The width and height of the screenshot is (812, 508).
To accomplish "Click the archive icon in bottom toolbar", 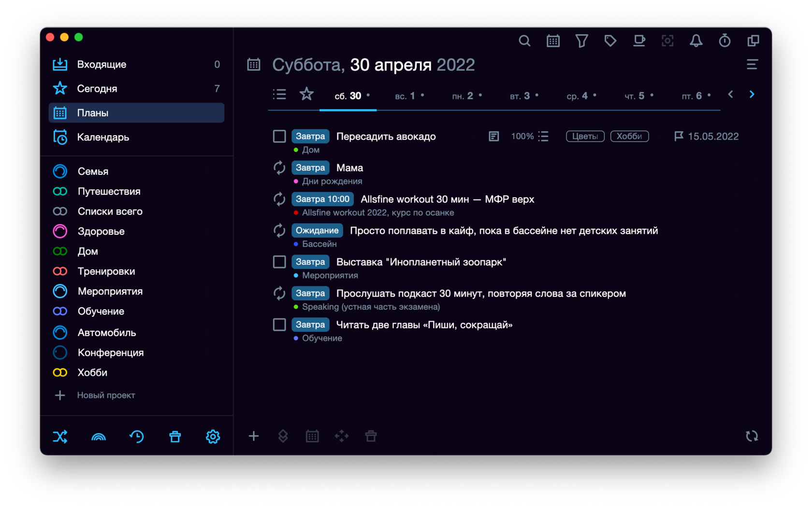I will [371, 436].
